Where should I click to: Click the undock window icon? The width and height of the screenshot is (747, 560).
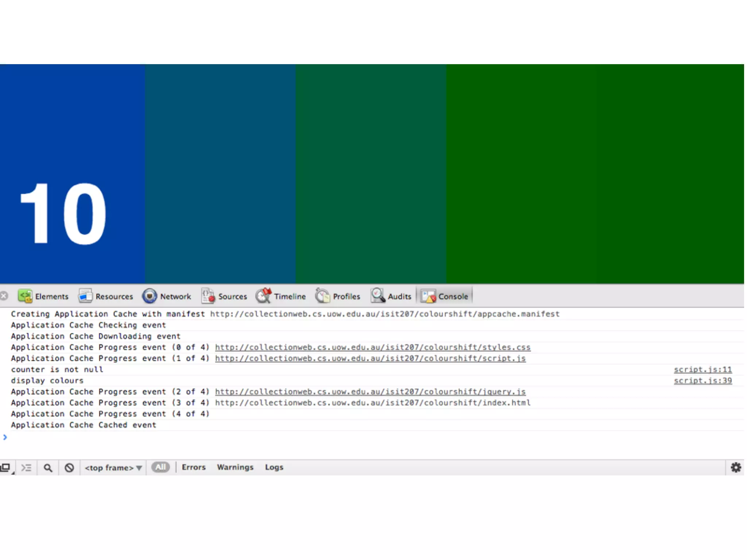pos(6,467)
